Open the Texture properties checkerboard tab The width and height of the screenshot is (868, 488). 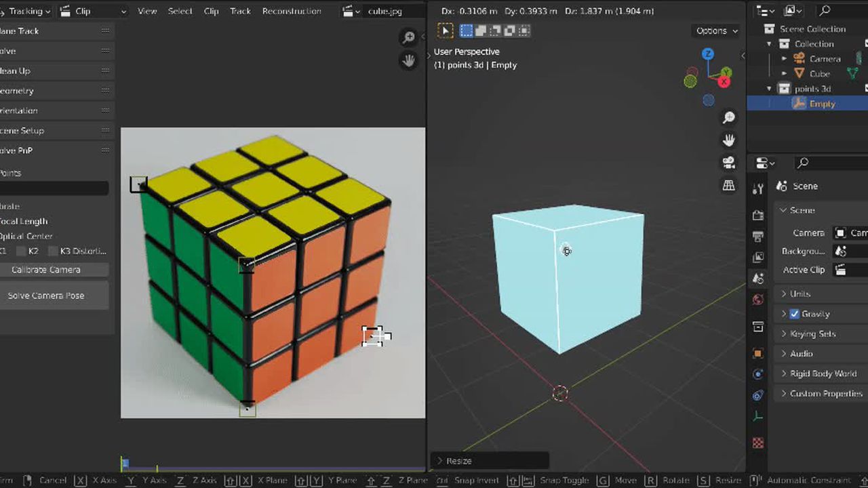point(758,443)
